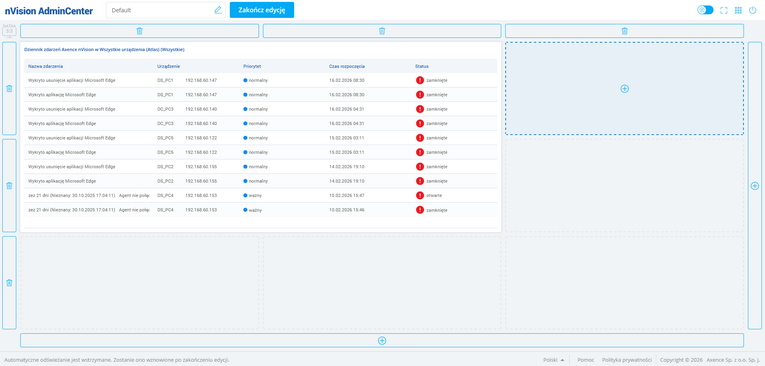The width and height of the screenshot is (765, 366).
Task: Click status icon for DS_PC5 Edge removal event
Action: pos(420,138)
